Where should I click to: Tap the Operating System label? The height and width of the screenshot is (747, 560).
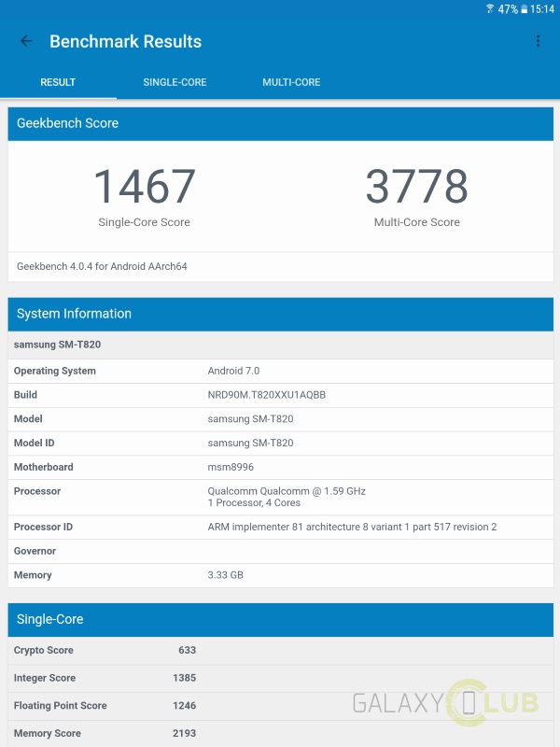coord(55,371)
